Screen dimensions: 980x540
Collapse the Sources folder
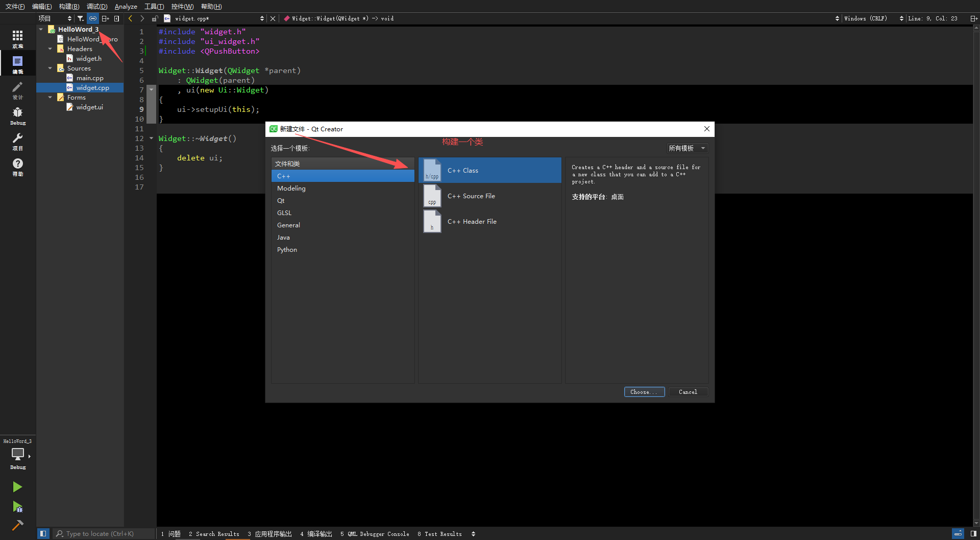pyautogui.click(x=50, y=68)
